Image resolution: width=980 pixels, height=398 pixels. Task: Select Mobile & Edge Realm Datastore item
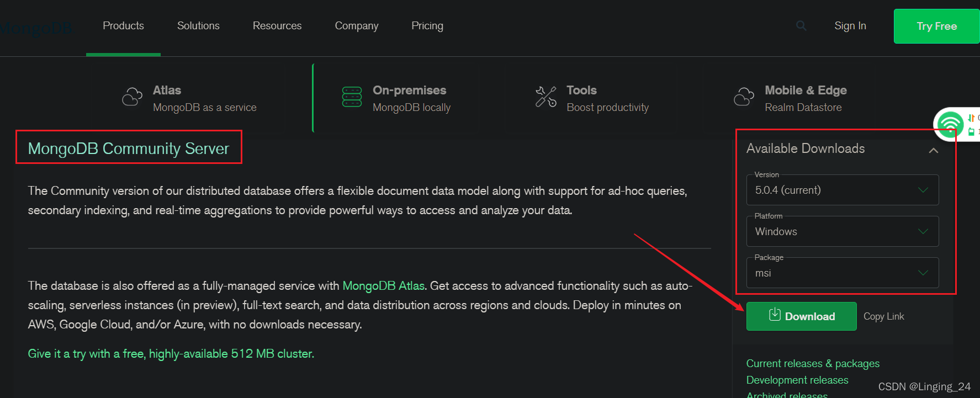click(x=791, y=98)
